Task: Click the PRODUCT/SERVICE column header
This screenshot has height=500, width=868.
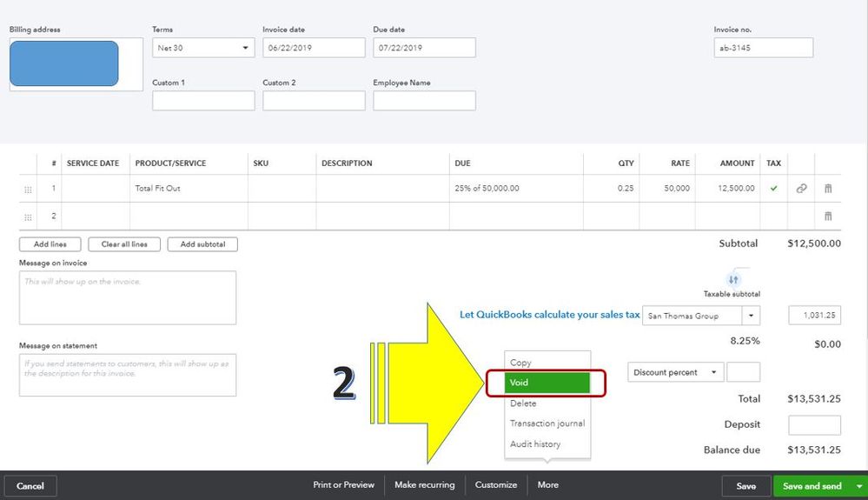Action: [170, 163]
